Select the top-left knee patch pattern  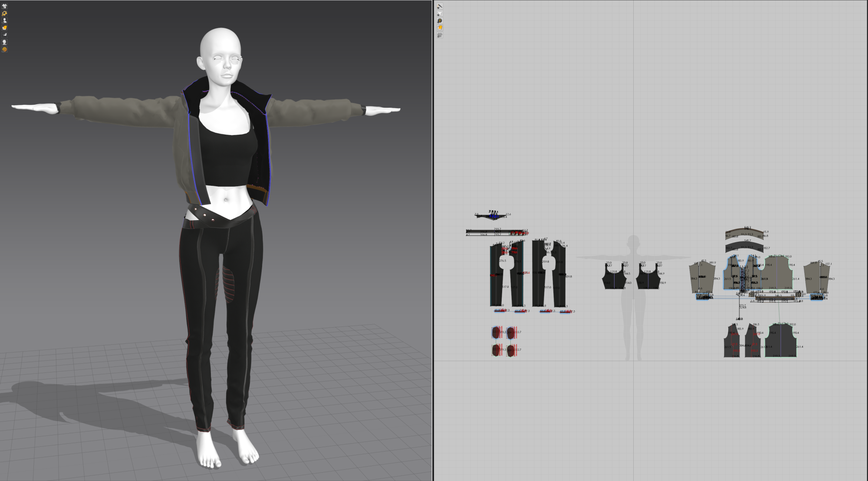pyautogui.click(x=496, y=333)
